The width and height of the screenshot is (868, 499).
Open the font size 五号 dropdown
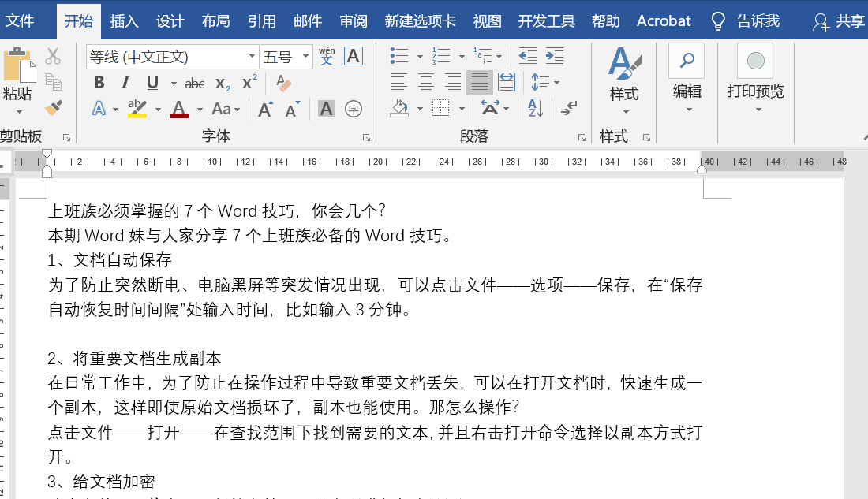[x=305, y=57]
